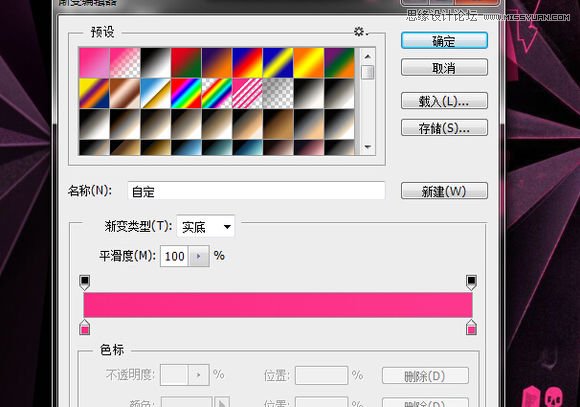Screen dimensions: 580x407
Task: Click the pink gradient preview bar
Action: click(278, 305)
